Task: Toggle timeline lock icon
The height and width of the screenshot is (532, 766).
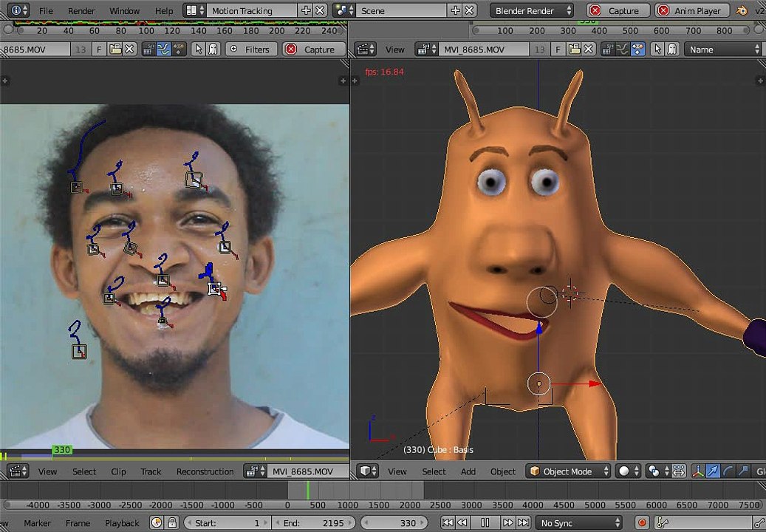Action: [172, 522]
